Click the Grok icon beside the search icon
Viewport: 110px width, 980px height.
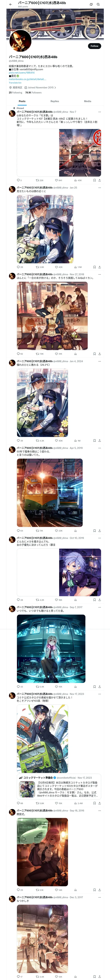pyautogui.click(x=91, y=4)
